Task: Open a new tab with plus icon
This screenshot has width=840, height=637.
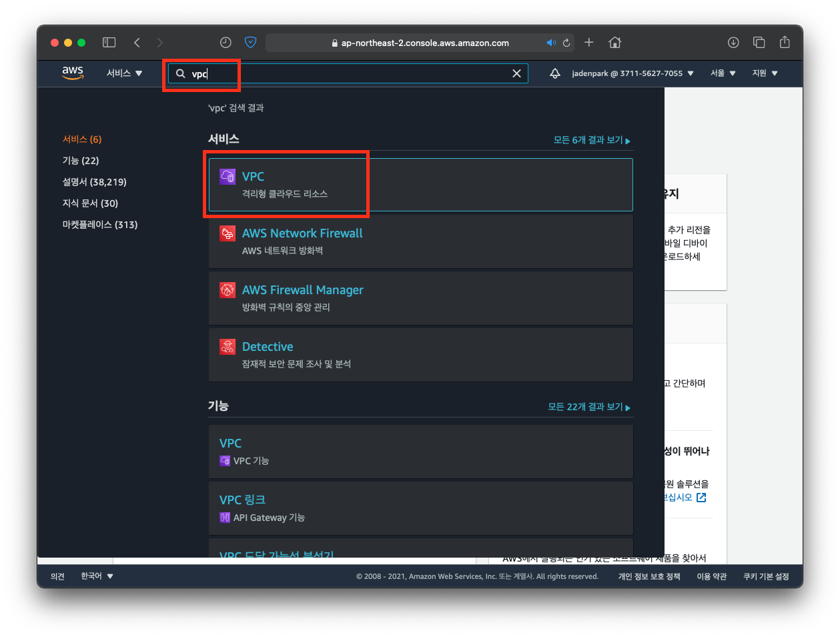Action: pos(589,43)
